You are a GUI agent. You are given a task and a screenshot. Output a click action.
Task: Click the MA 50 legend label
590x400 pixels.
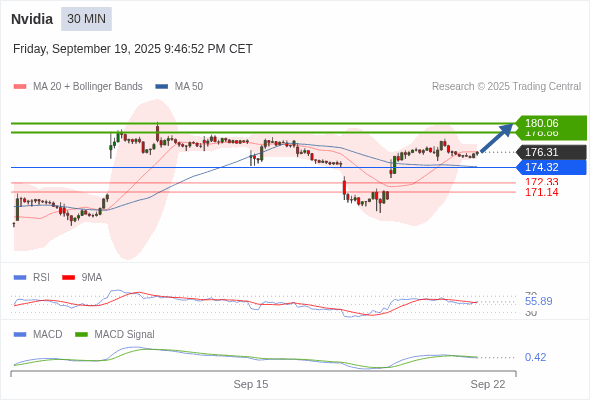tap(189, 87)
